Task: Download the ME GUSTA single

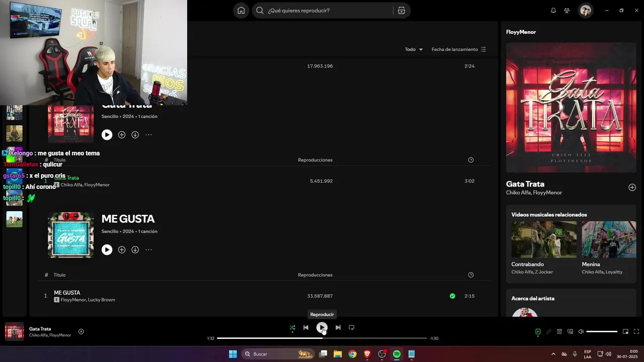Action: pos(135,250)
